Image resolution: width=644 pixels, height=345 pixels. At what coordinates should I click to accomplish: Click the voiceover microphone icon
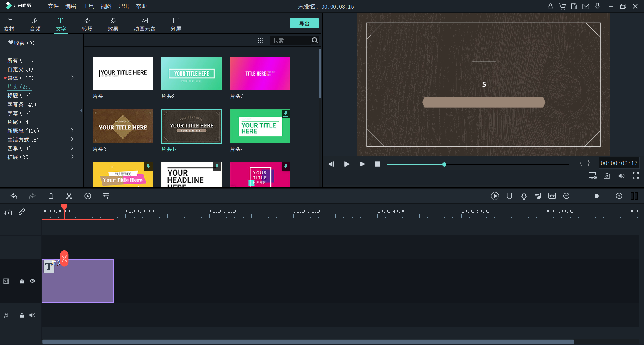pos(524,196)
